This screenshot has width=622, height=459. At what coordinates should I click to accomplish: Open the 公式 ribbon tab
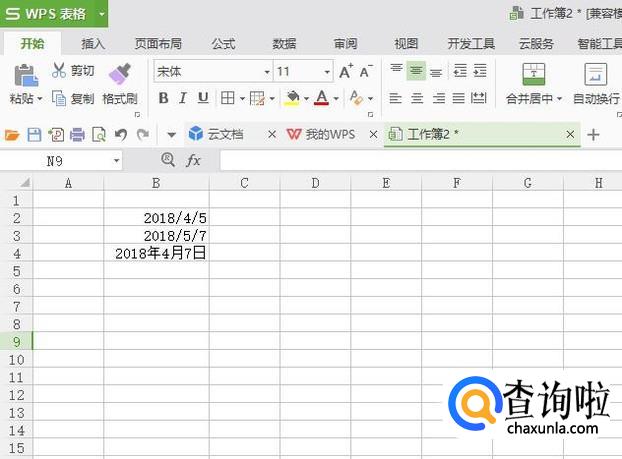[x=223, y=43]
